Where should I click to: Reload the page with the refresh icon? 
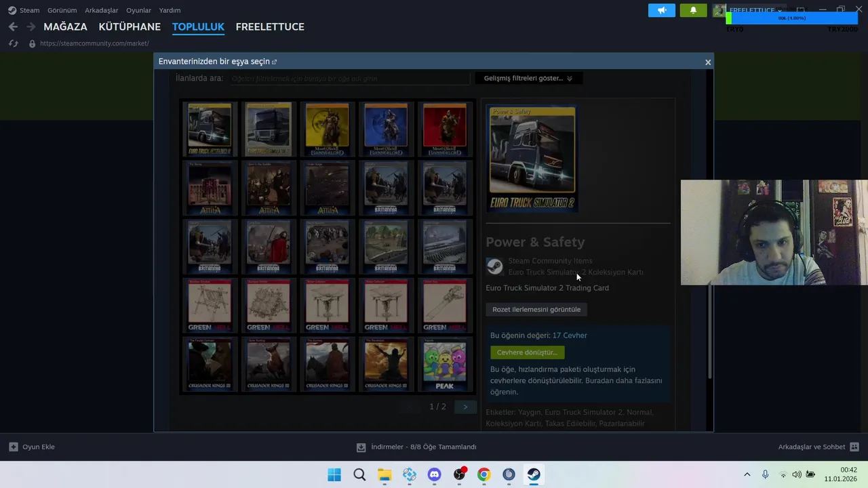point(13,43)
